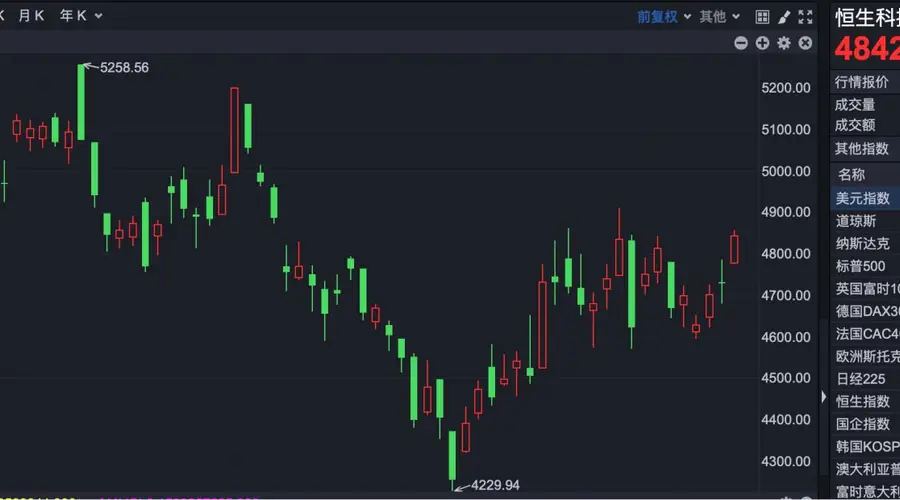
Task: Select 英国富时 index row
Action: click(x=866, y=288)
